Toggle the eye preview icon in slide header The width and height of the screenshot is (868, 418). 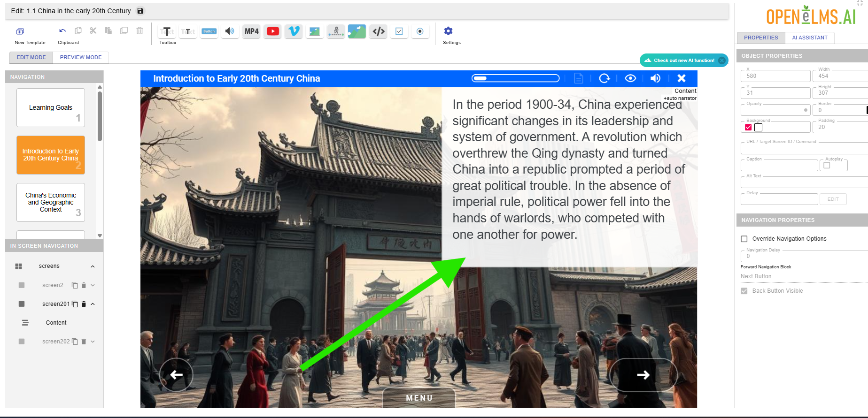pyautogui.click(x=630, y=78)
